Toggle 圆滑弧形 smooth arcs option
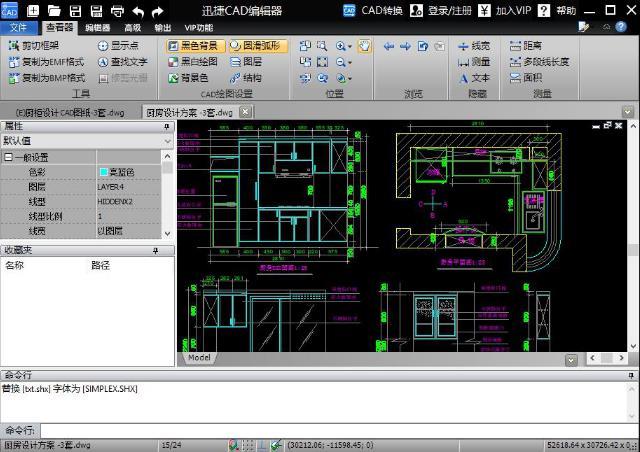The height and width of the screenshot is (452, 640). coord(257,46)
